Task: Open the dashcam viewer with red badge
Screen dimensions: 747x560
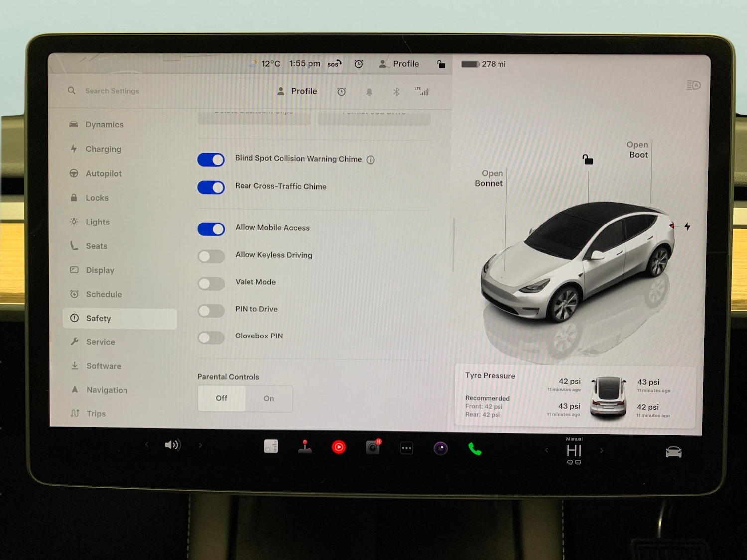Action: 373,448
